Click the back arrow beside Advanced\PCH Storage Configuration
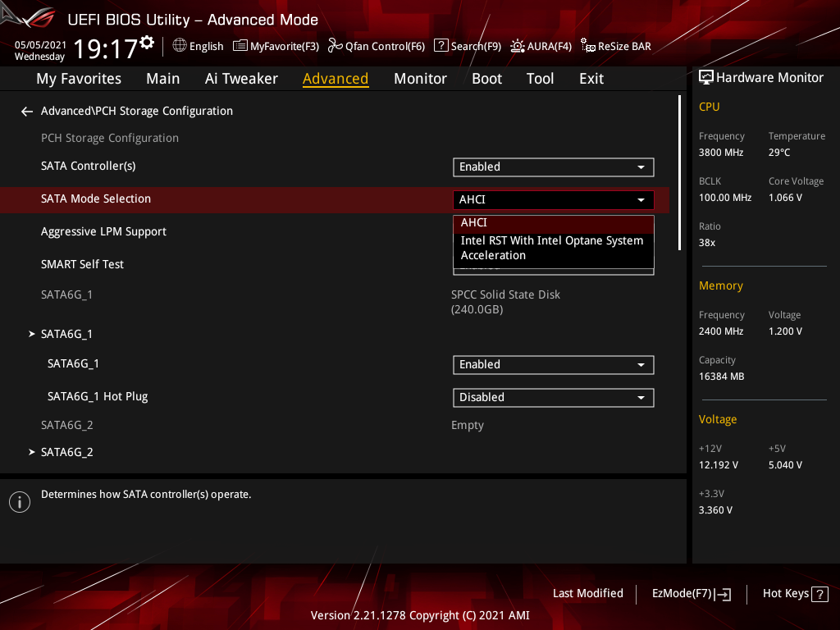Screen dimensions: 840x630 [27, 112]
